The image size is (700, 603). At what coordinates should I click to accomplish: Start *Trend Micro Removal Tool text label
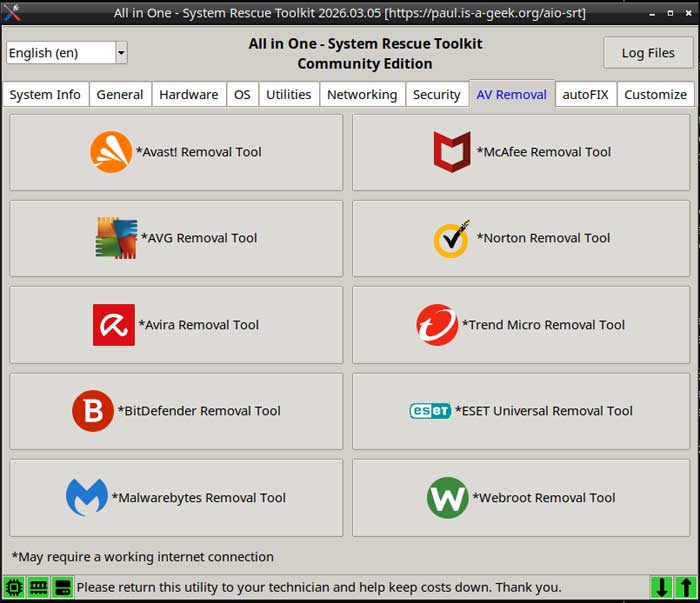(x=543, y=324)
